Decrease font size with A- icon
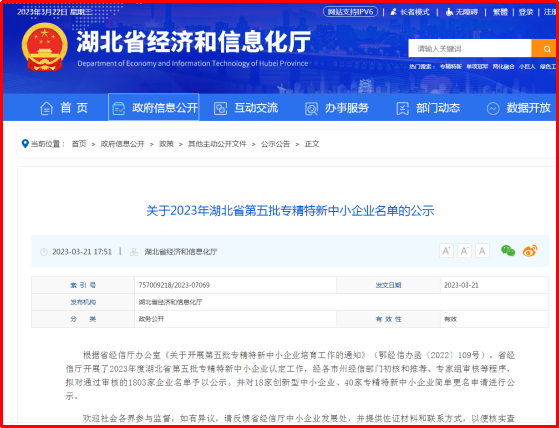559x428 pixels. click(464, 251)
